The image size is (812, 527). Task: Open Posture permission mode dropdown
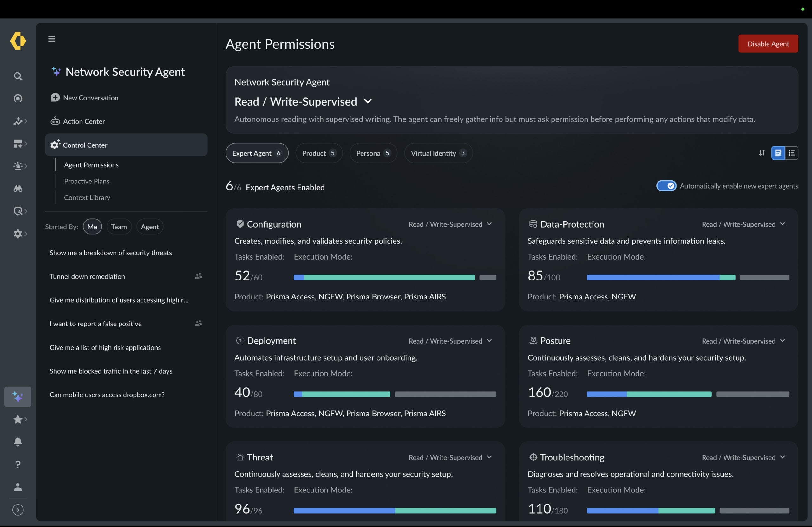tap(744, 341)
